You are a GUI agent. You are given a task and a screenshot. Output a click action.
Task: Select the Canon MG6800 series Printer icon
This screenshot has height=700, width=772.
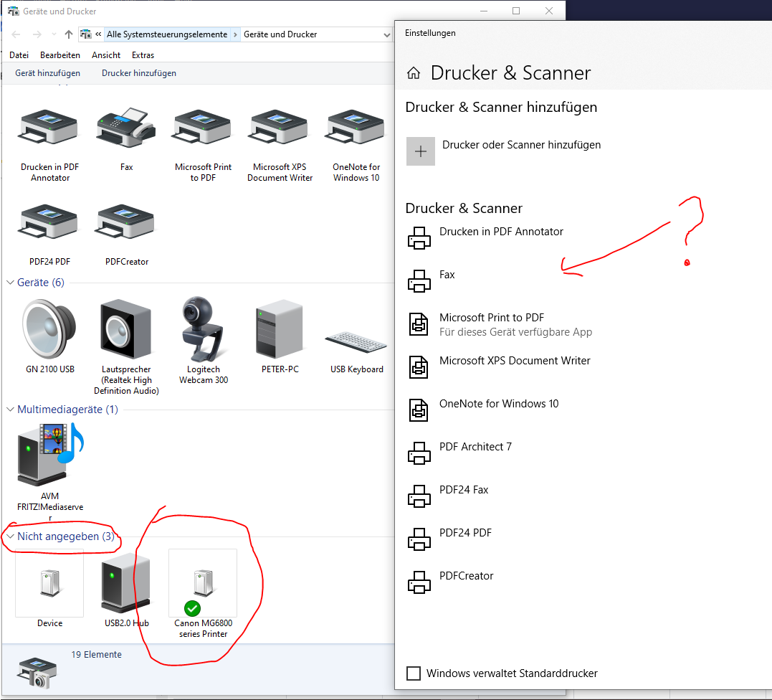click(x=203, y=583)
